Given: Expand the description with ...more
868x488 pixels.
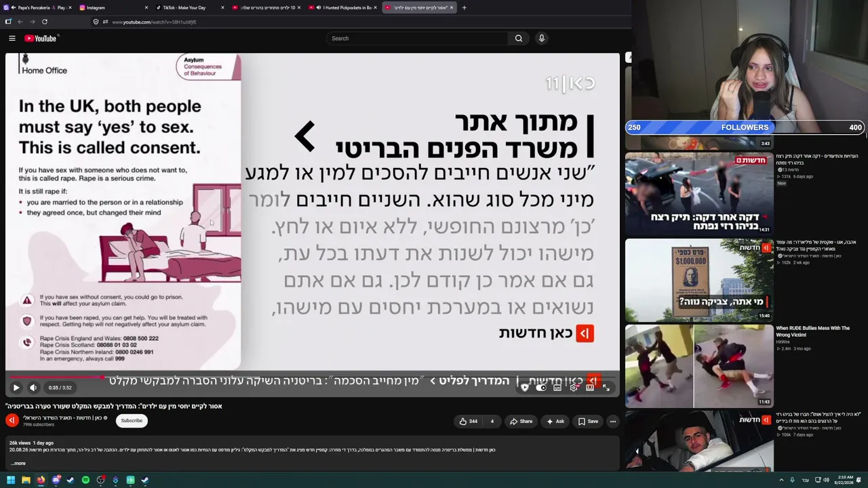Looking at the screenshot, I should click(18, 464).
